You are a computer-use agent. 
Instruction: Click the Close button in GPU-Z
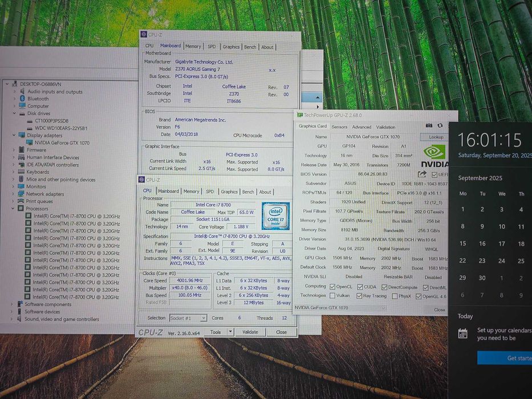coord(440,310)
